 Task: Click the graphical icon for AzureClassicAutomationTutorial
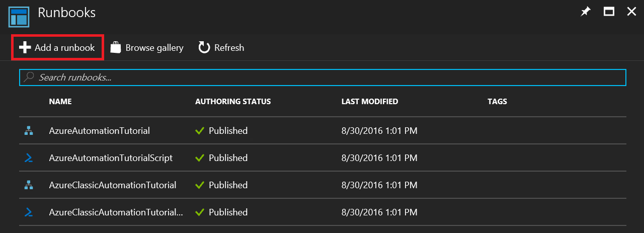(x=29, y=185)
